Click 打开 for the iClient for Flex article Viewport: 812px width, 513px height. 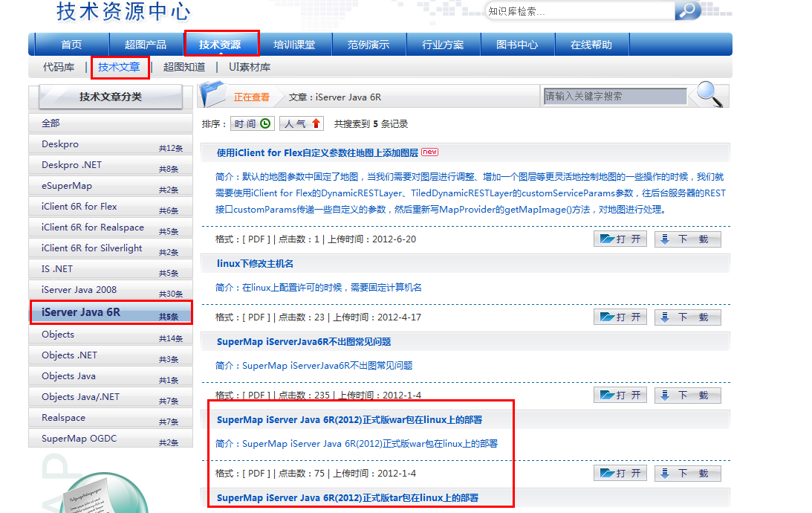pos(620,239)
